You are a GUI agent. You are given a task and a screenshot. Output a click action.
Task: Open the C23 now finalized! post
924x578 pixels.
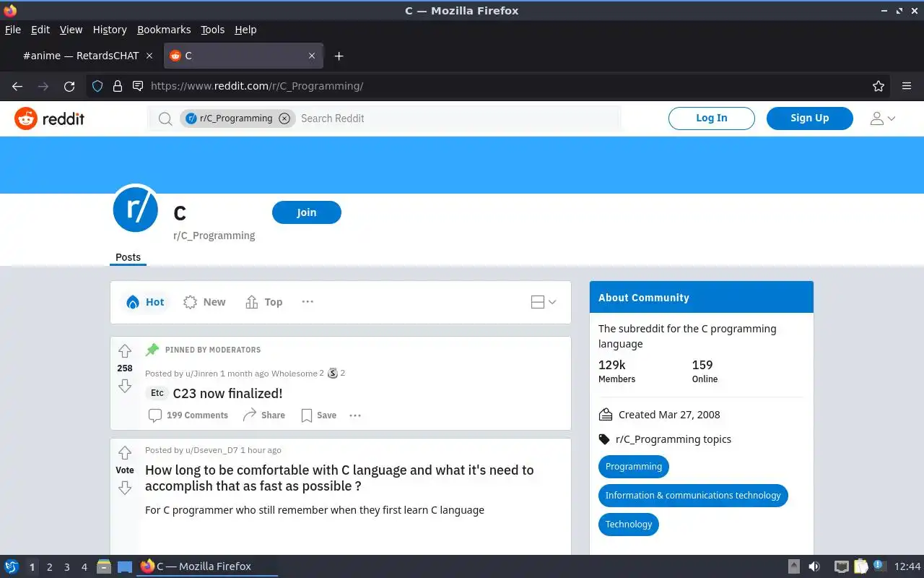tap(227, 394)
